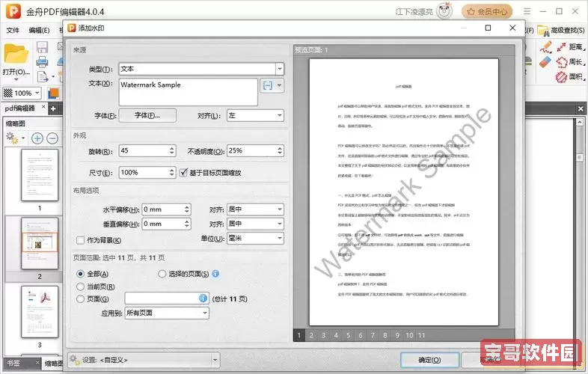Click the Save floppy disk icon in the main toolbar
This screenshot has width=588, height=374.
42,47
